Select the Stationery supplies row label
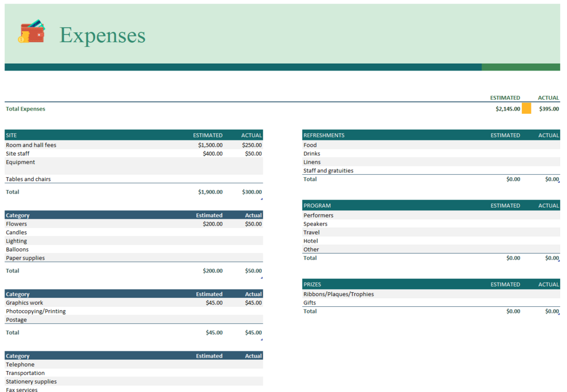The image size is (567, 392). pos(31,381)
